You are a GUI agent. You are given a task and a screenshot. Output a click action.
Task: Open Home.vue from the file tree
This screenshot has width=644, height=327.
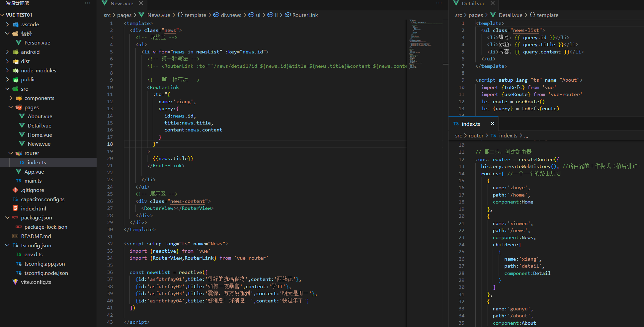click(40, 135)
